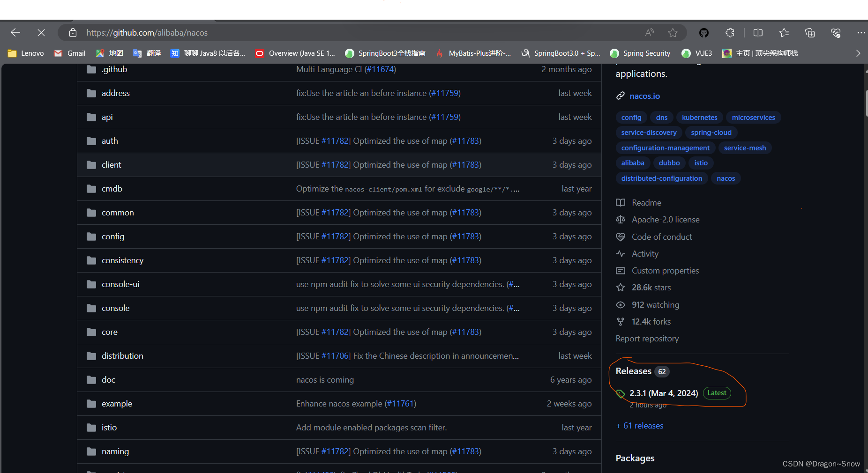Open pull request #11674 link
Viewport: 868px width, 473px height.
380,69
